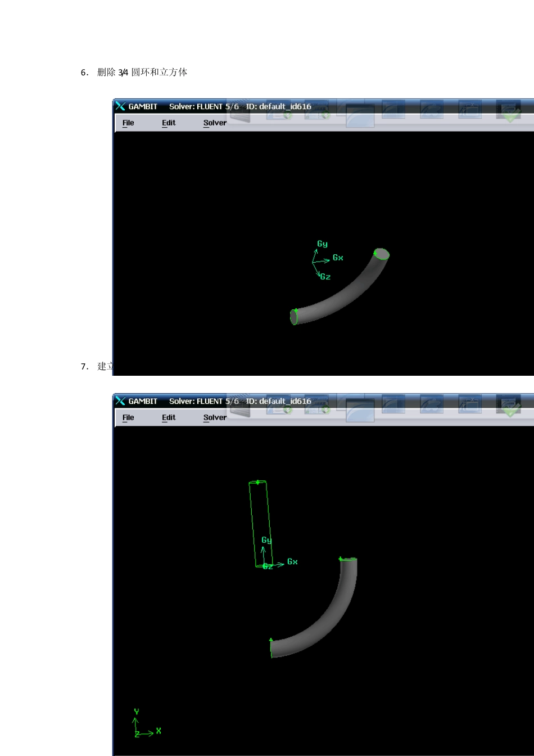Click the Gy axis label inside the cylinder

(266, 540)
